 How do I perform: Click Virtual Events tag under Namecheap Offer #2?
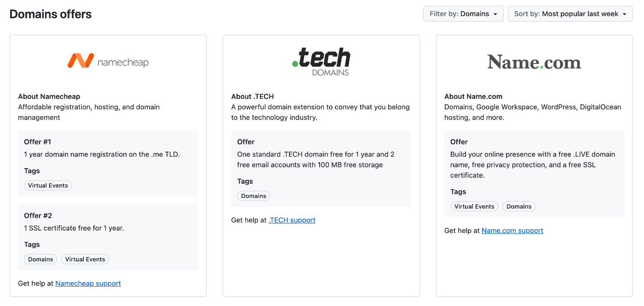[x=85, y=259]
